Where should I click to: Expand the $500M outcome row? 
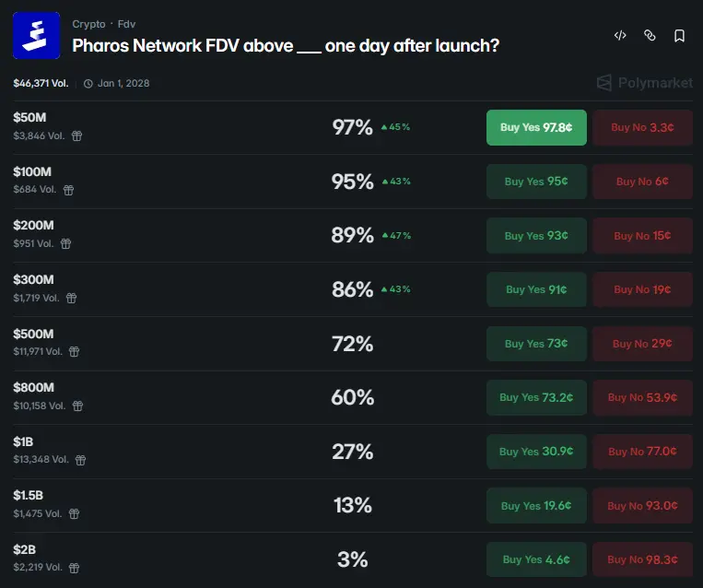(x=230, y=344)
